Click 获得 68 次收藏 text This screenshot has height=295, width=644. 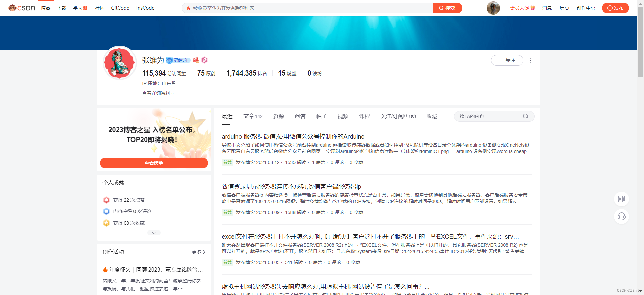pyautogui.click(x=129, y=223)
